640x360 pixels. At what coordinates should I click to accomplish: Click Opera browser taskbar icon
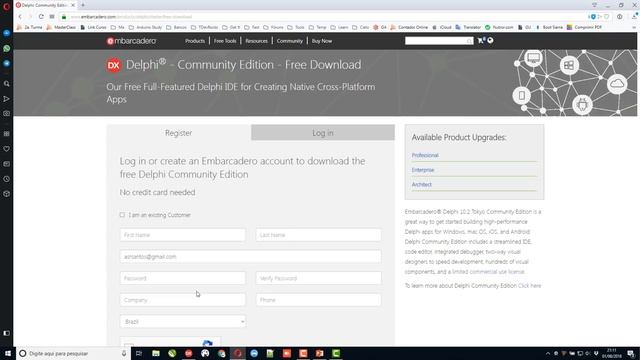click(238, 353)
